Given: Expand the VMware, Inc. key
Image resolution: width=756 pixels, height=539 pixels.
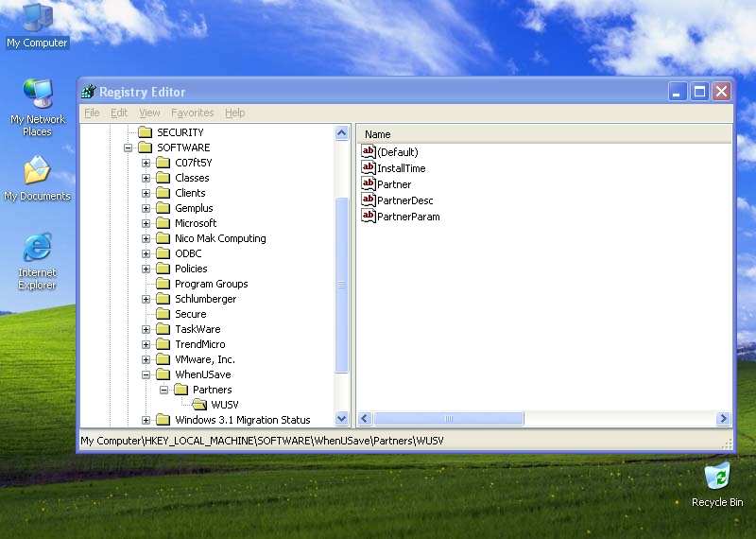Looking at the screenshot, I should pos(146,359).
